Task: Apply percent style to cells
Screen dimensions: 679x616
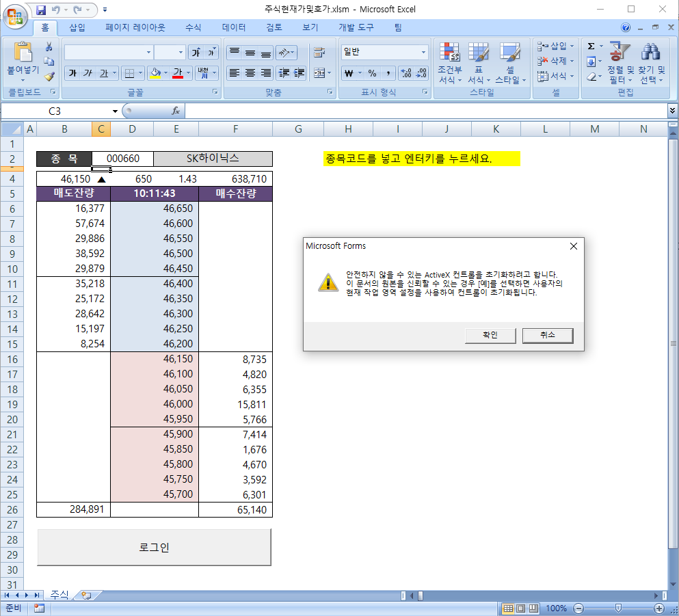Action: 372,73
